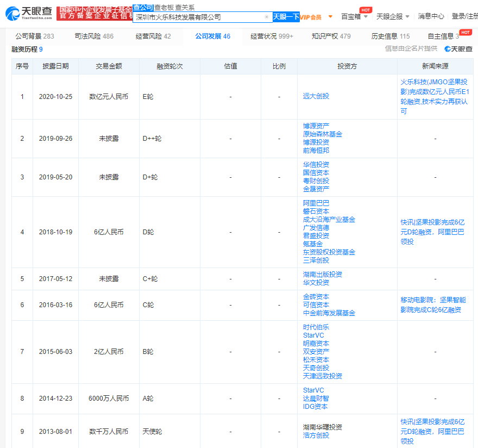Open the 司法风险 486 tab

coord(94,36)
